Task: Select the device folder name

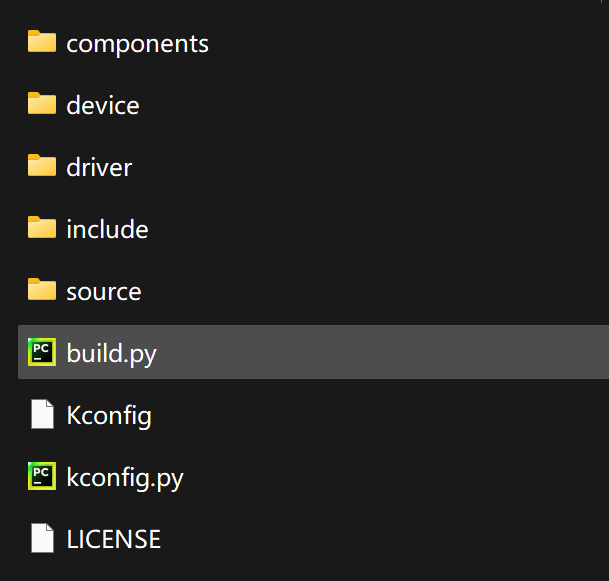Action: (102, 106)
